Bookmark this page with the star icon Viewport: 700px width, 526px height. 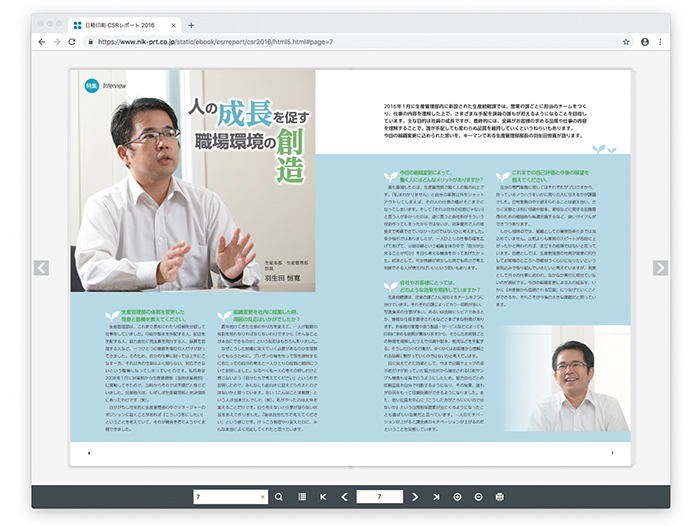[x=626, y=42]
